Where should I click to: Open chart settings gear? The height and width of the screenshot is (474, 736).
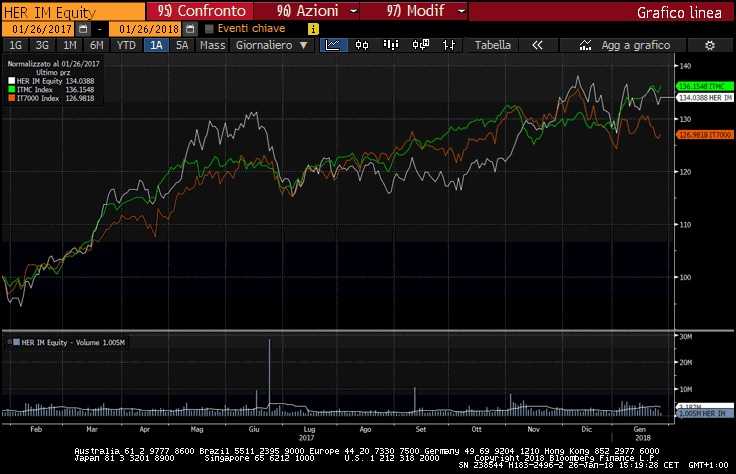pyautogui.click(x=710, y=46)
